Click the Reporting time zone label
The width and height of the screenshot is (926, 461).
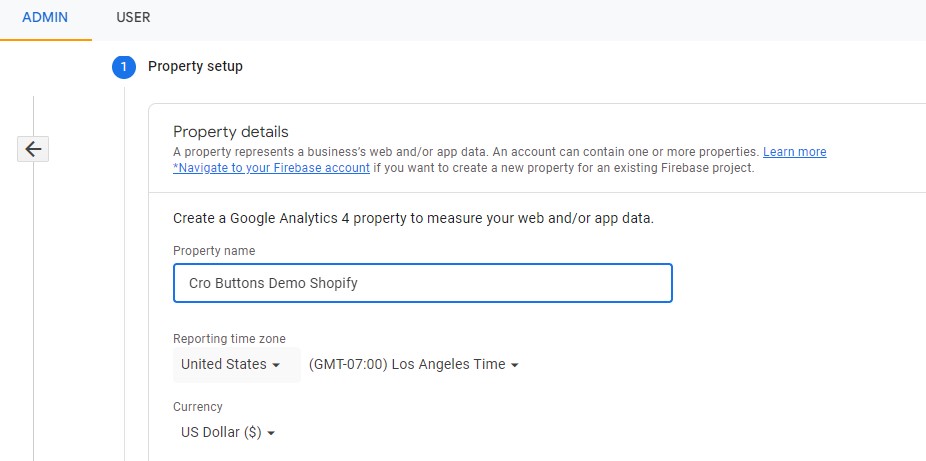coord(229,339)
